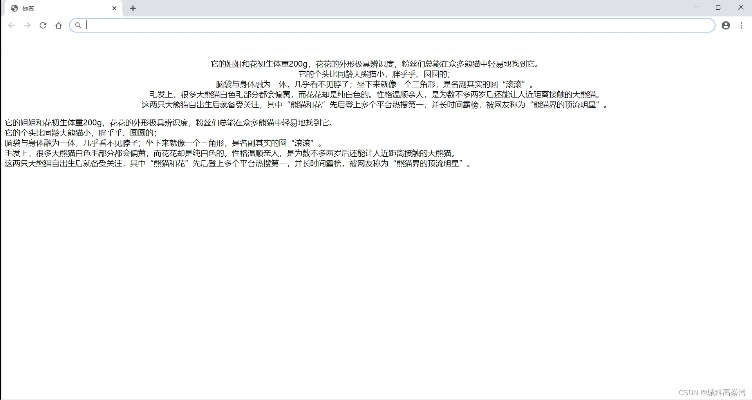Maximize the browser window
Viewport: 752px width, 400px height.
(x=716, y=7)
